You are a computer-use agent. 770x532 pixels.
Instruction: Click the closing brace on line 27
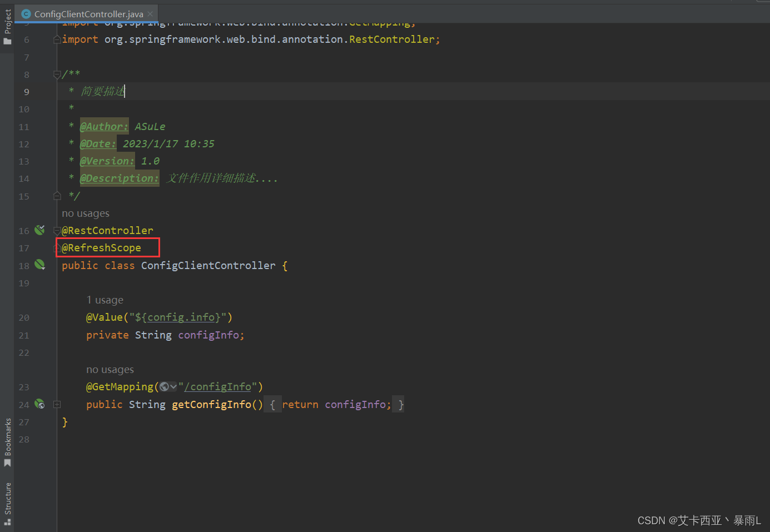pyautogui.click(x=64, y=422)
